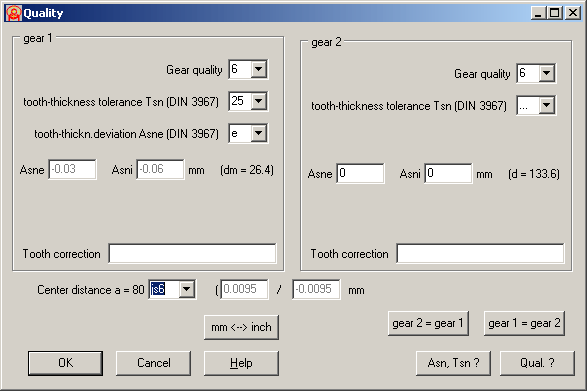
Task: Maximize the Quality window
Action: (554, 13)
